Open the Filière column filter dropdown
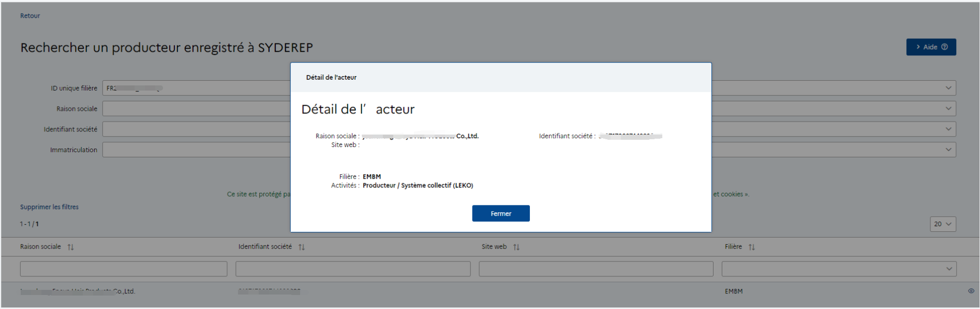 pos(839,269)
